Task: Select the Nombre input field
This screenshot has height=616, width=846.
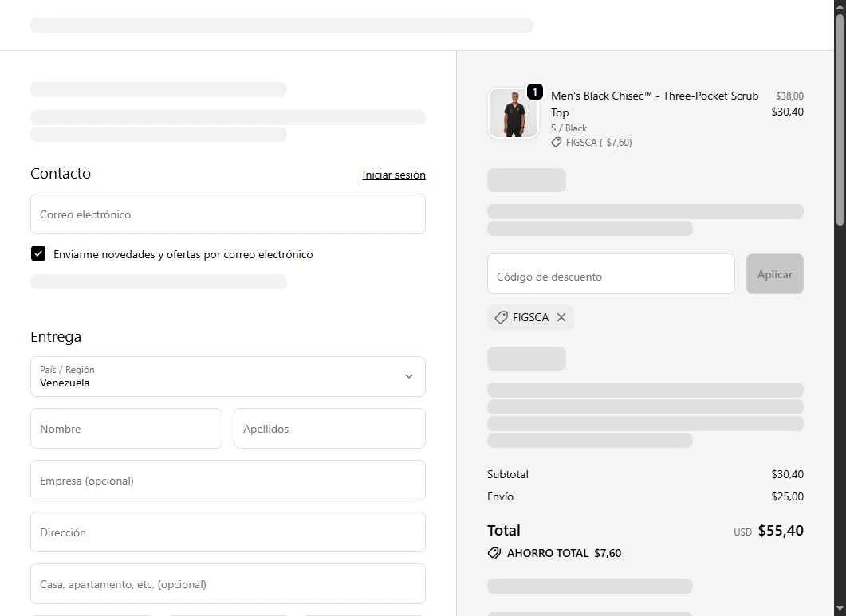Action: (x=126, y=429)
